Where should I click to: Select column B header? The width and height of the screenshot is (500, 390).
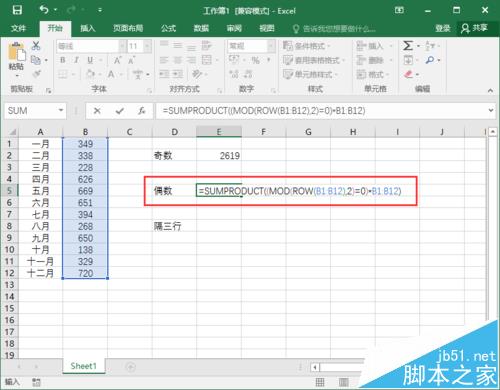pyautogui.click(x=85, y=132)
